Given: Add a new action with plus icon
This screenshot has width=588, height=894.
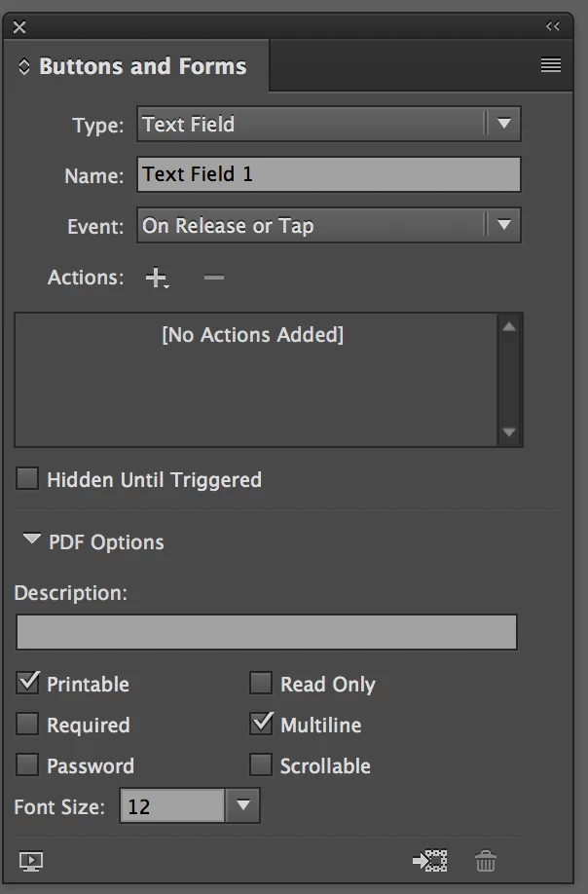Looking at the screenshot, I should pos(157,278).
